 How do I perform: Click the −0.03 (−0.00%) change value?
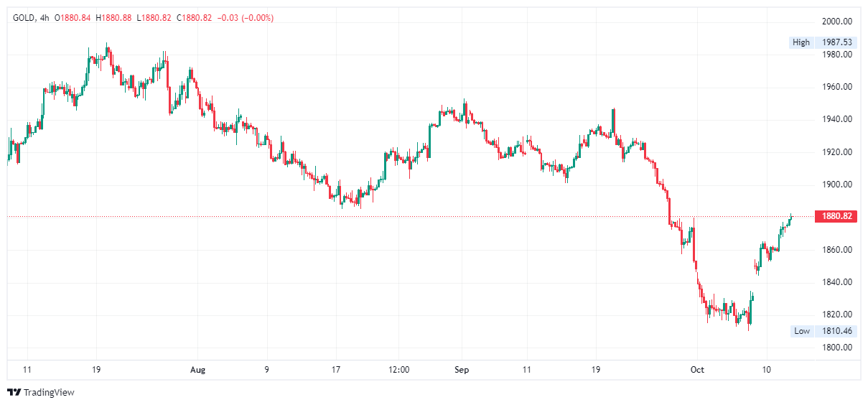click(x=244, y=18)
